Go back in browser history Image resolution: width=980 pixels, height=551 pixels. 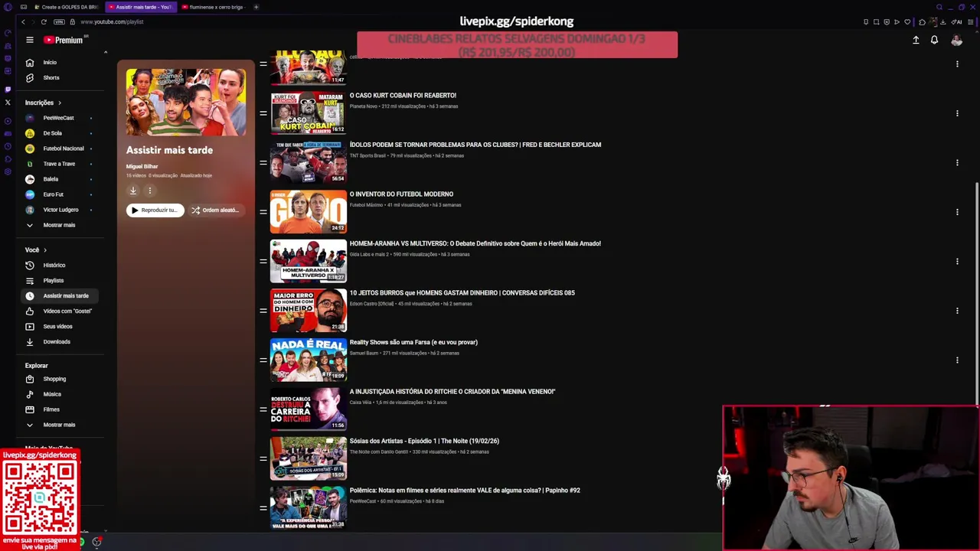click(x=23, y=21)
